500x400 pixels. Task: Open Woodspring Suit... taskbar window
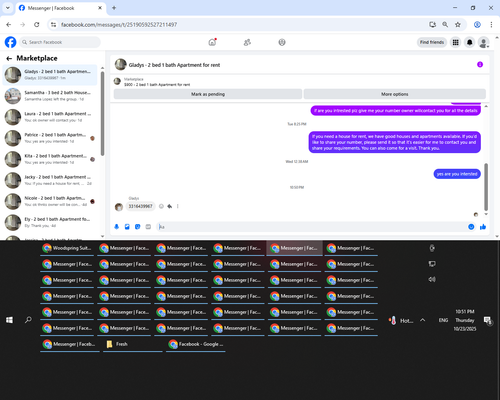[x=68, y=248]
